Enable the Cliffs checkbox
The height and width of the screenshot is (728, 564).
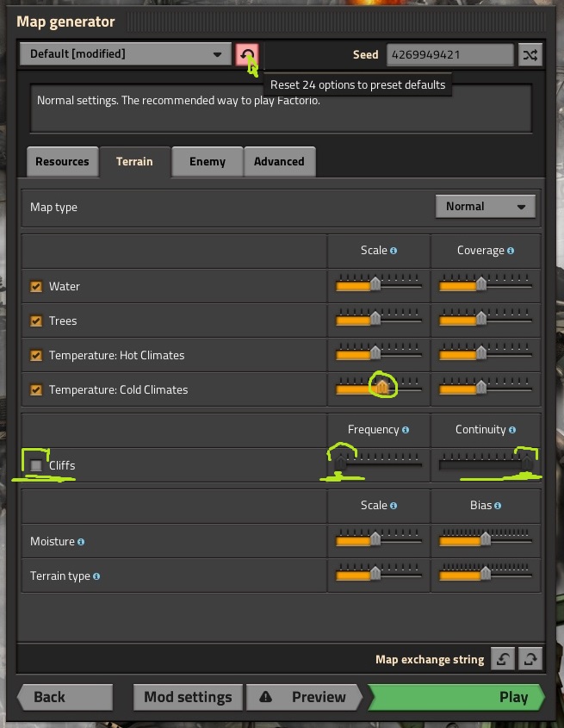coord(36,466)
